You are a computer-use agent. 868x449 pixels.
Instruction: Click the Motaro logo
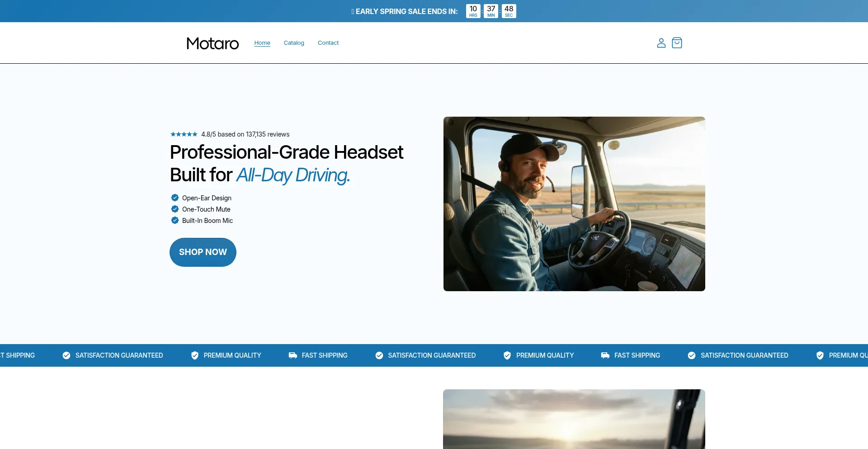(212, 43)
